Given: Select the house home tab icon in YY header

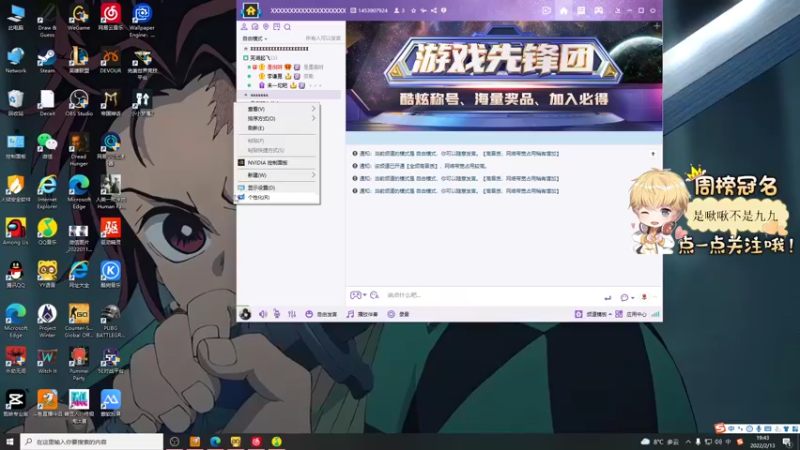Looking at the screenshot, I should (x=564, y=10).
